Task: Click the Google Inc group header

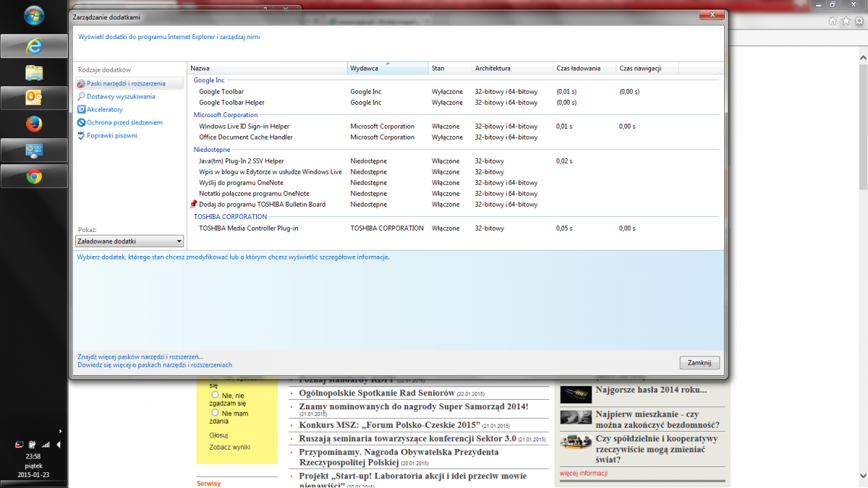Action: click(209, 80)
